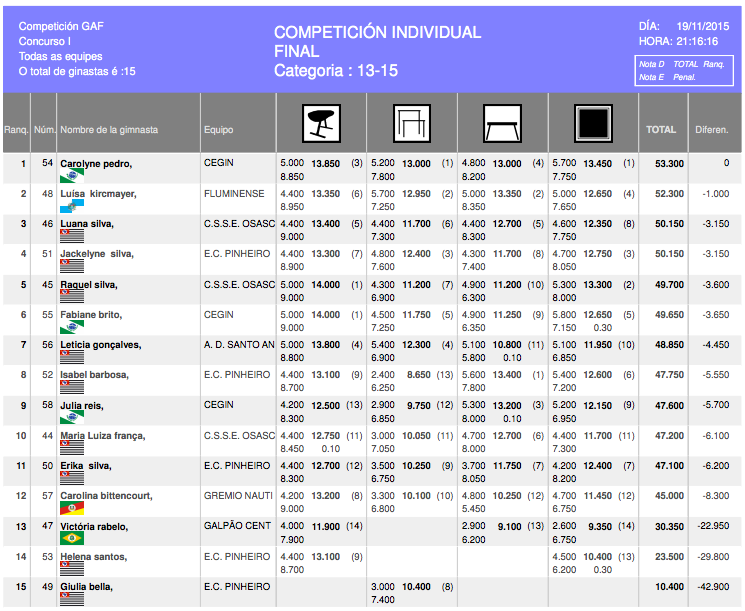Screen dimensions: 745x611
Task: Click the Competición GAF text
Action: [x=61, y=26]
